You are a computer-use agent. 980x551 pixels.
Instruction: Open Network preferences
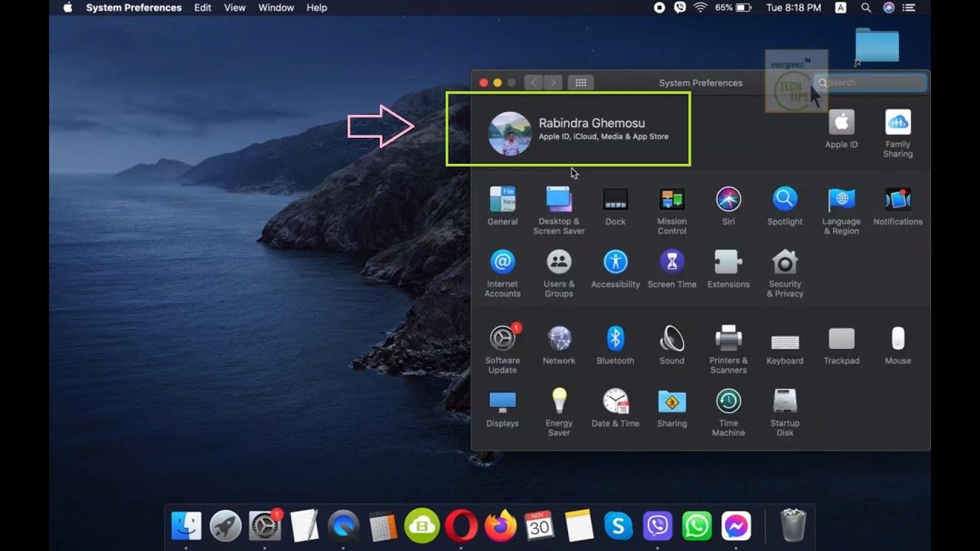tap(559, 344)
